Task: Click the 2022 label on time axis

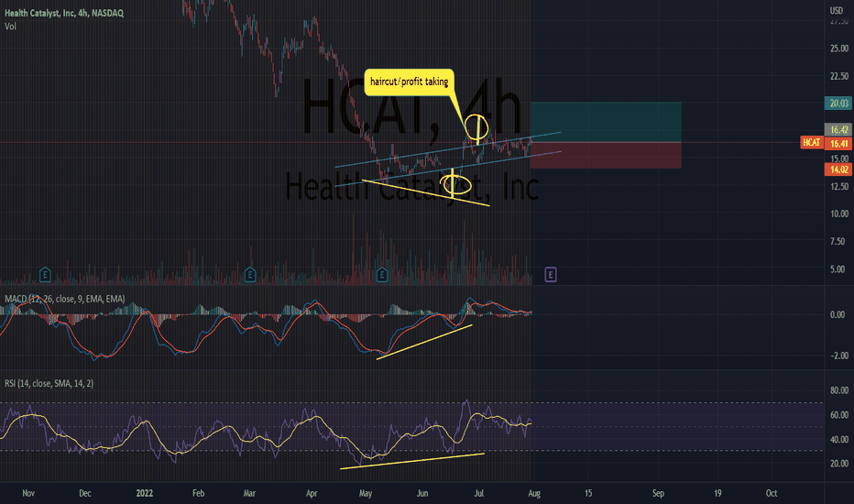Action: (x=145, y=493)
